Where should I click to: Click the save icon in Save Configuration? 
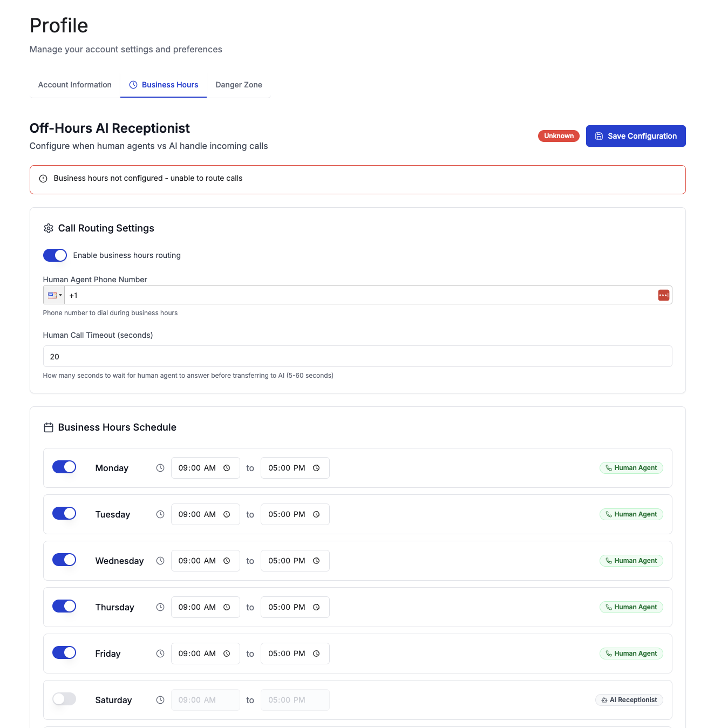click(x=599, y=136)
